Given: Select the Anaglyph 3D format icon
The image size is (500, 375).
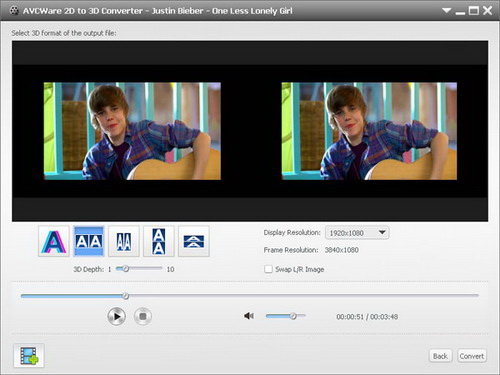Looking at the screenshot, I should point(54,241).
